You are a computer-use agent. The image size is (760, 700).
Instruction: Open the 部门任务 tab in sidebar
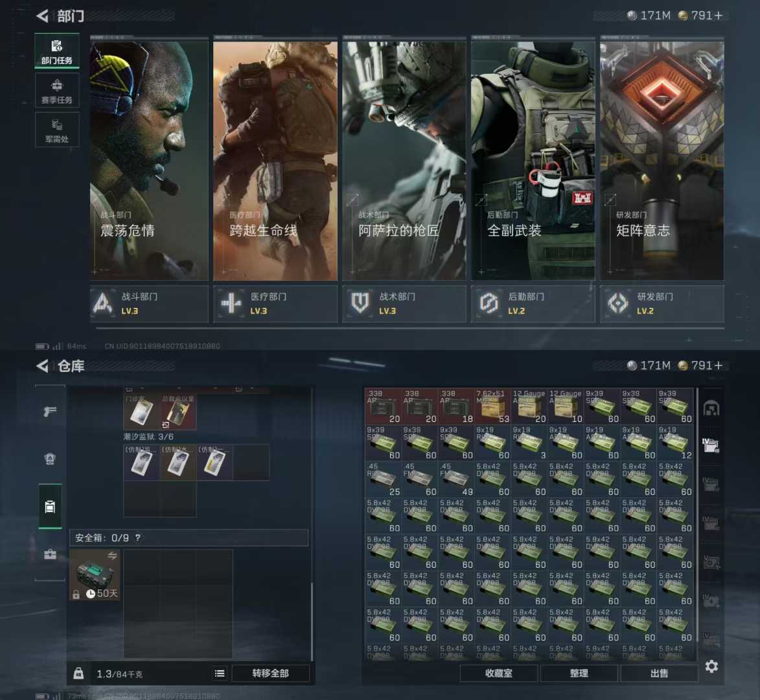[57, 51]
